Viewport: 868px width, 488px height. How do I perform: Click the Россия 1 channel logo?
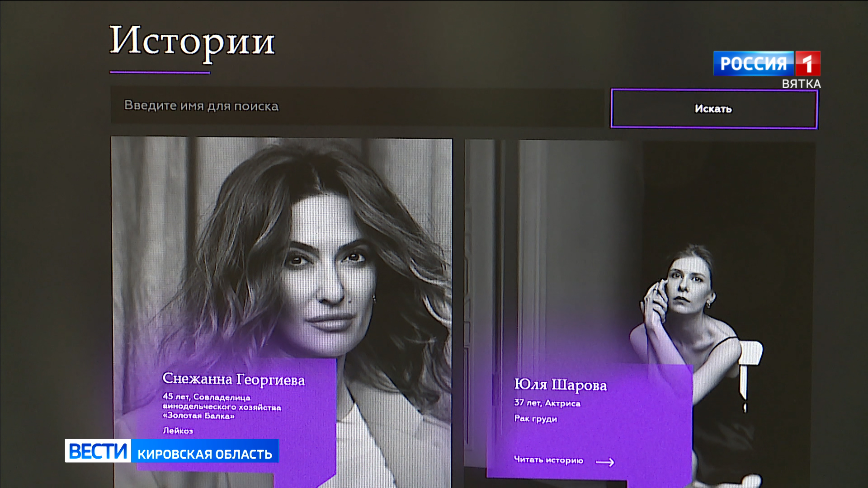click(767, 63)
